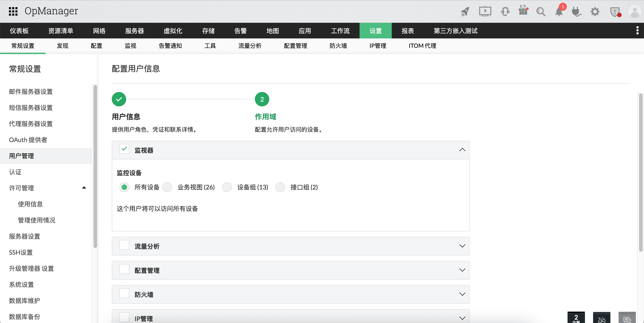644x323 pixels.
Task: Click the completed 用户信息 step circle
Action: [119, 99]
